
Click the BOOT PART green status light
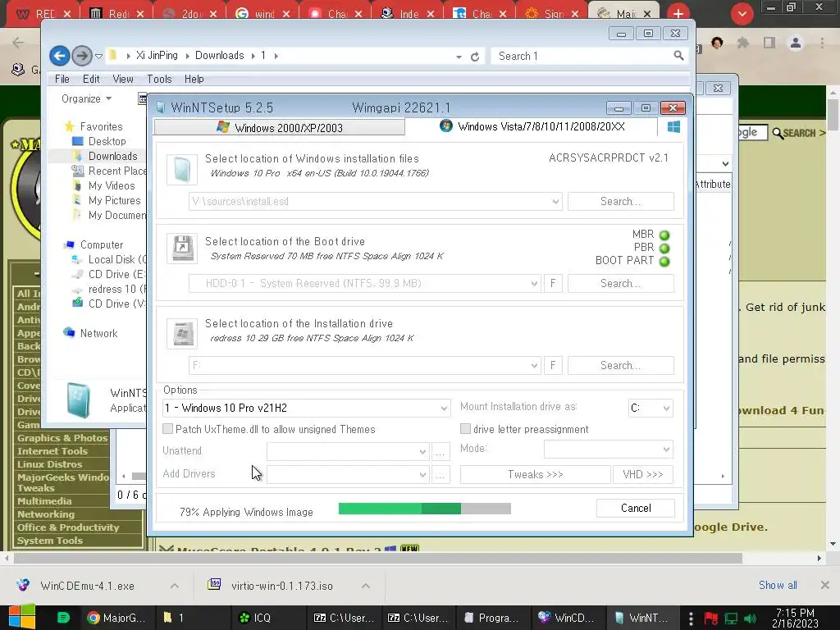click(x=664, y=262)
